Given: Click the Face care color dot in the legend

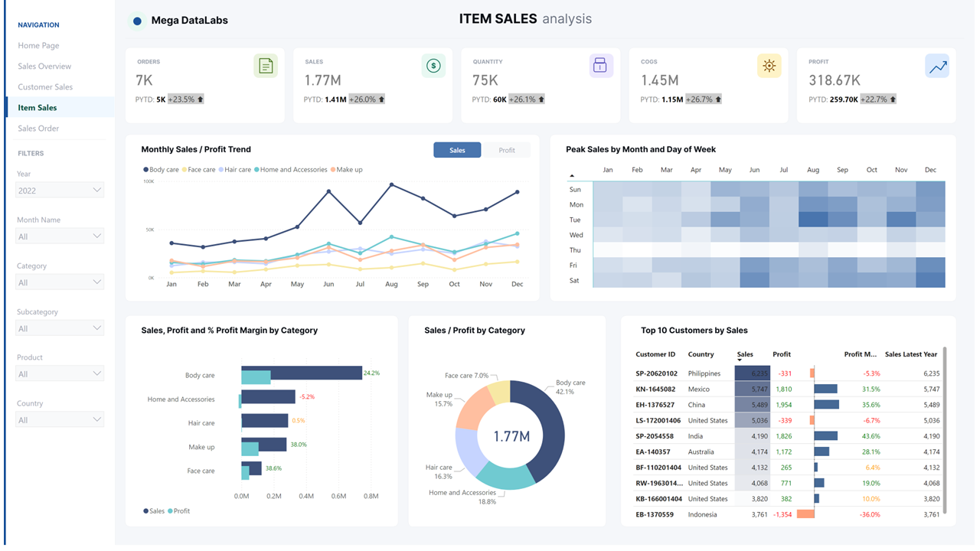Looking at the screenshot, I should point(184,169).
